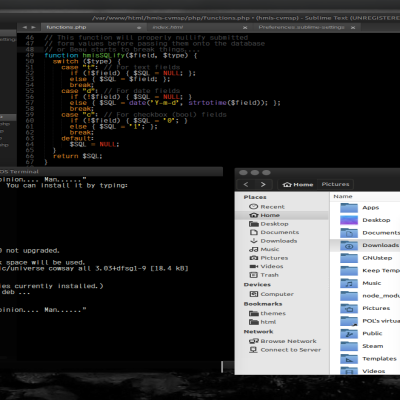Click previous tab arrow in Sublime
This screenshot has width=400, height=400.
click(25, 27)
